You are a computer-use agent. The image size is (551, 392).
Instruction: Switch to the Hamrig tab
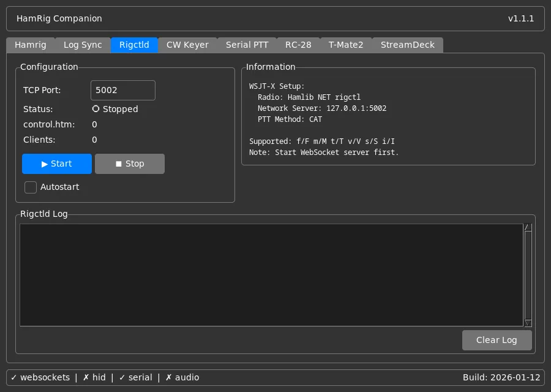(x=31, y=45)
